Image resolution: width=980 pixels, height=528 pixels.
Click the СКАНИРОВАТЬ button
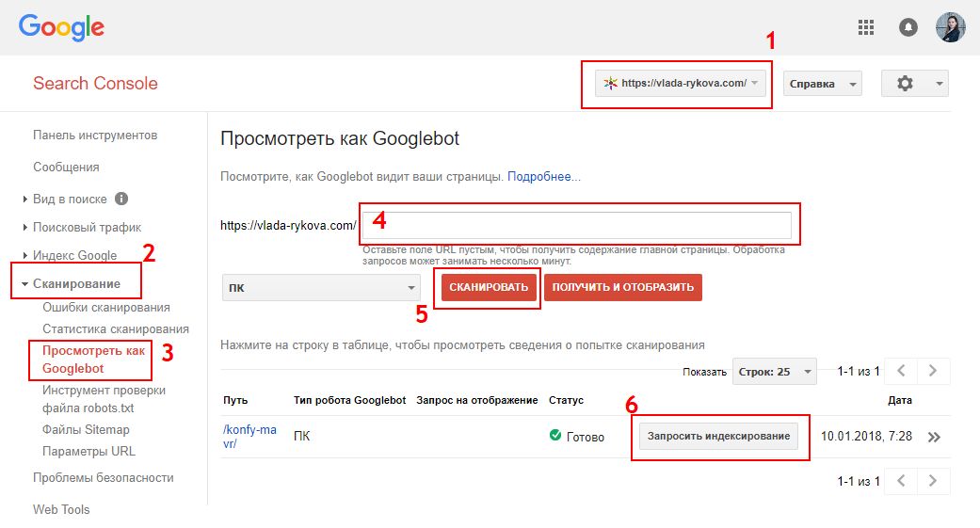[489, 287]
